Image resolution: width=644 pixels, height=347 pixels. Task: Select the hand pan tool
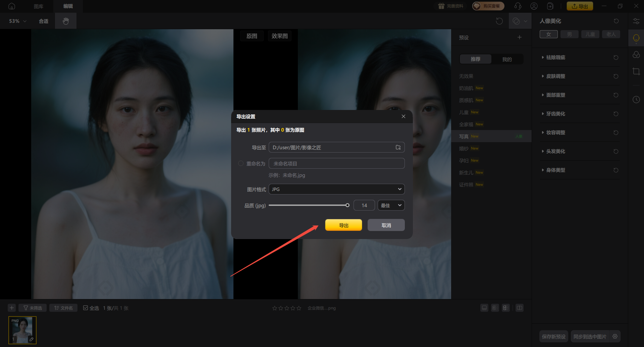[x=66, y=21]
